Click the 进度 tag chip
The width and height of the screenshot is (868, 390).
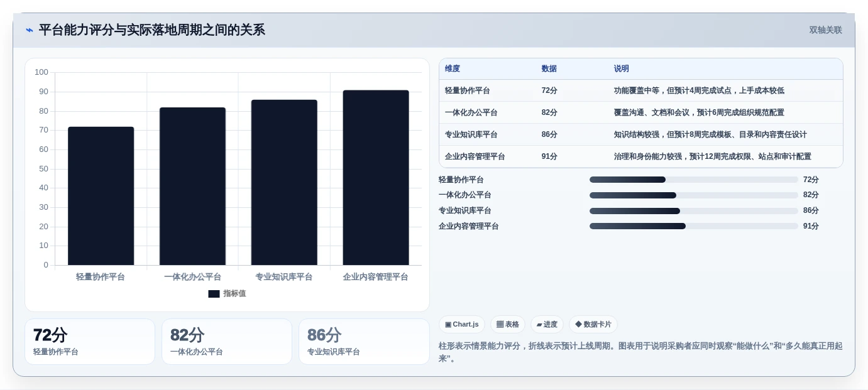point(547,325)
